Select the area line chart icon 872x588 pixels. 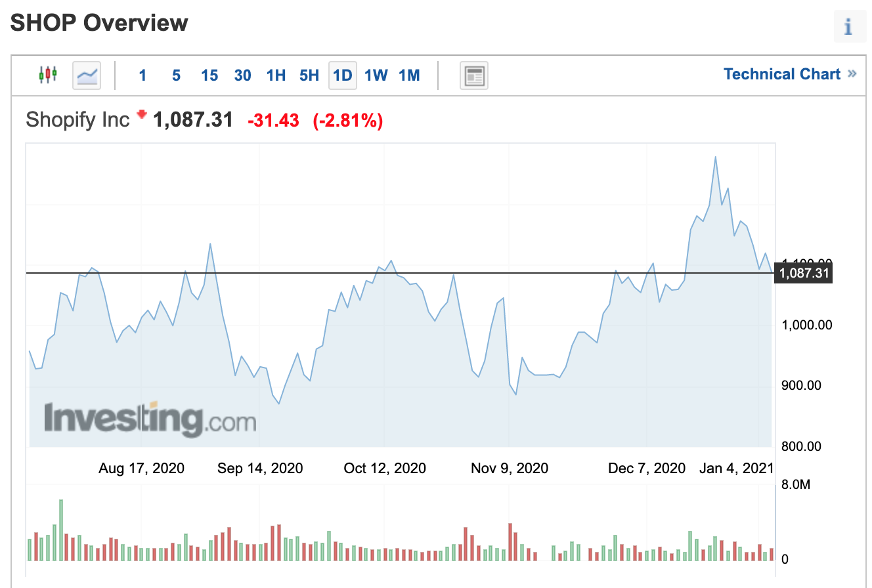coord(87,75)
